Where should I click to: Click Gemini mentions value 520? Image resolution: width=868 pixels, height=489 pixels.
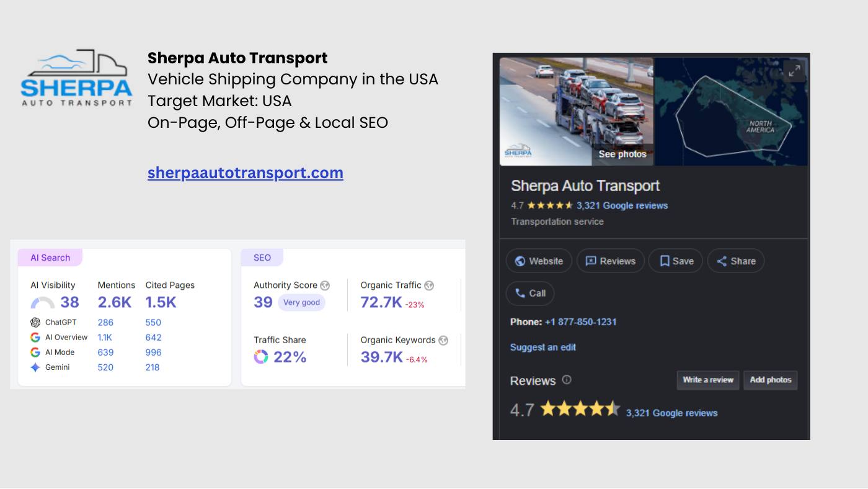point(105,367)
